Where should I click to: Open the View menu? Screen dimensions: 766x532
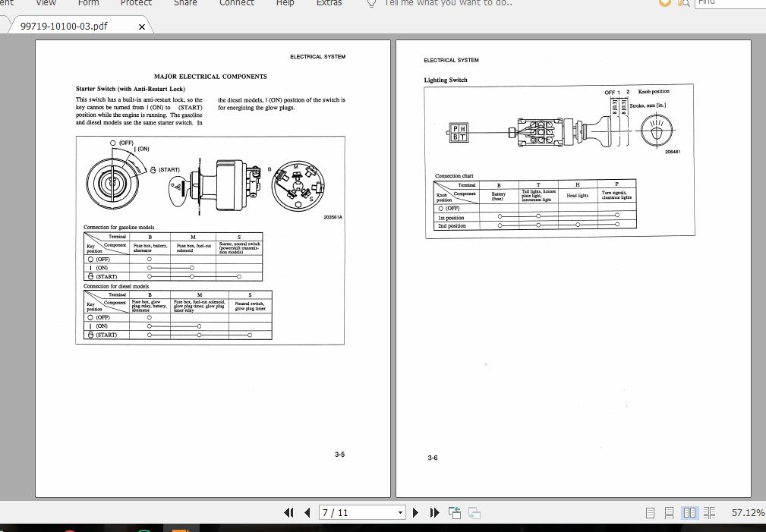46,3
